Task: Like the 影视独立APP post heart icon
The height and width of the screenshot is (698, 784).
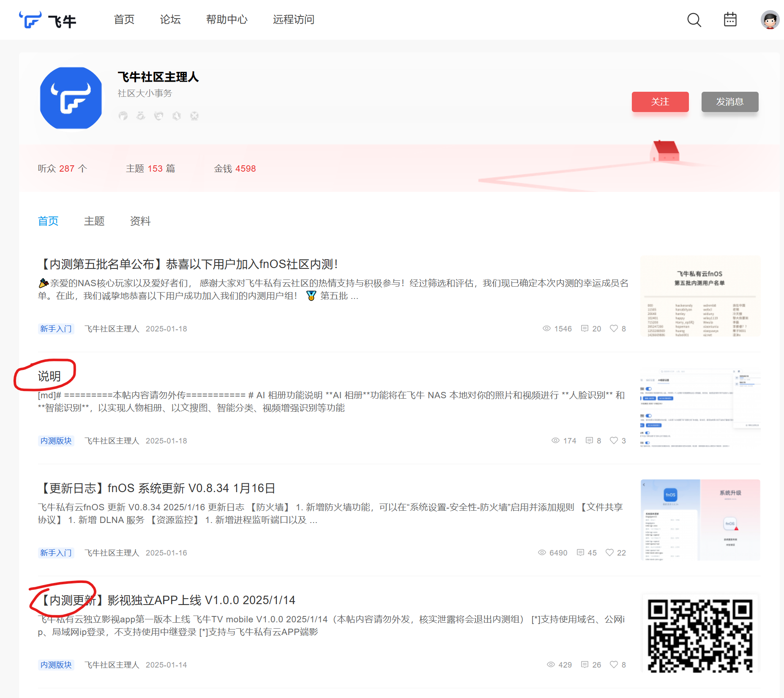Action: 614,665
